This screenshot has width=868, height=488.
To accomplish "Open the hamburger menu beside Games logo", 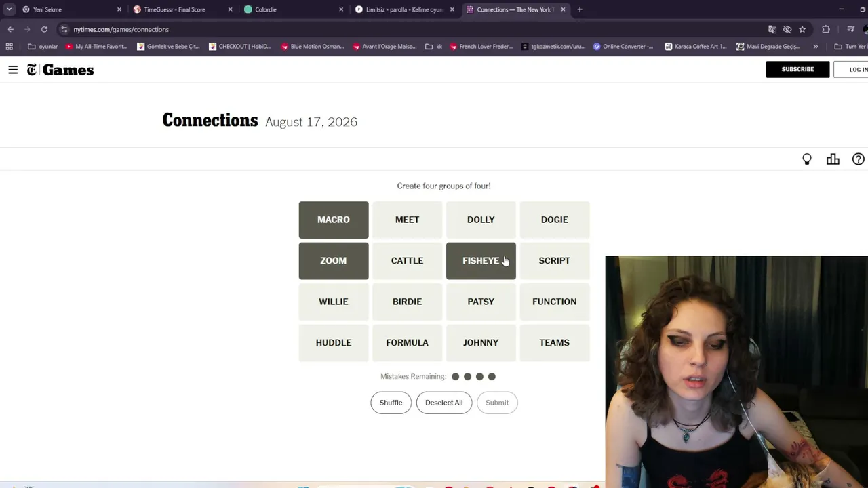I will coord(13,70).
